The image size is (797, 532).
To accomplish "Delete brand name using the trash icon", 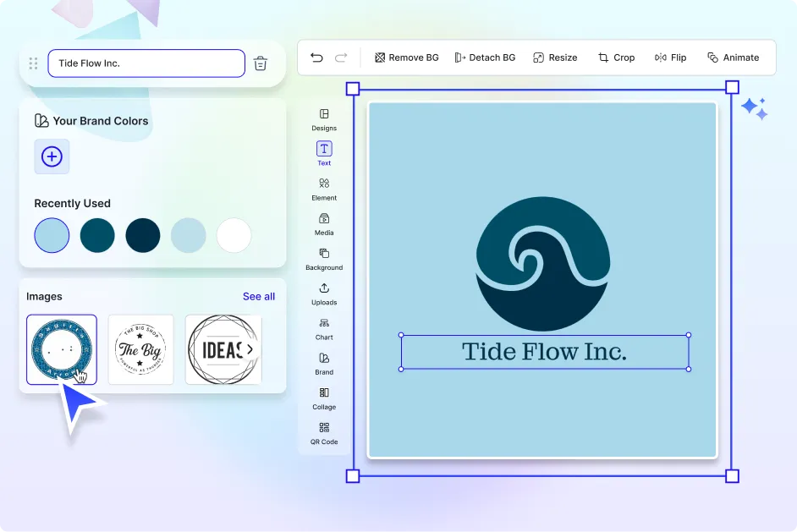I will coord(260,63).
